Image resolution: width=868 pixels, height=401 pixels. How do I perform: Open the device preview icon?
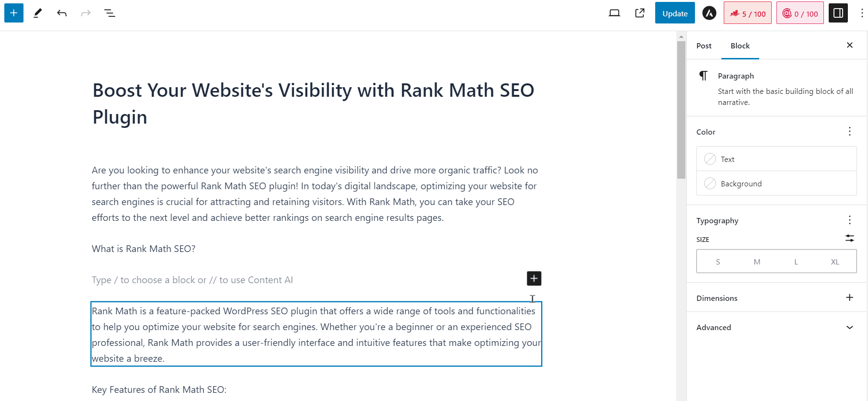[614, 13]
